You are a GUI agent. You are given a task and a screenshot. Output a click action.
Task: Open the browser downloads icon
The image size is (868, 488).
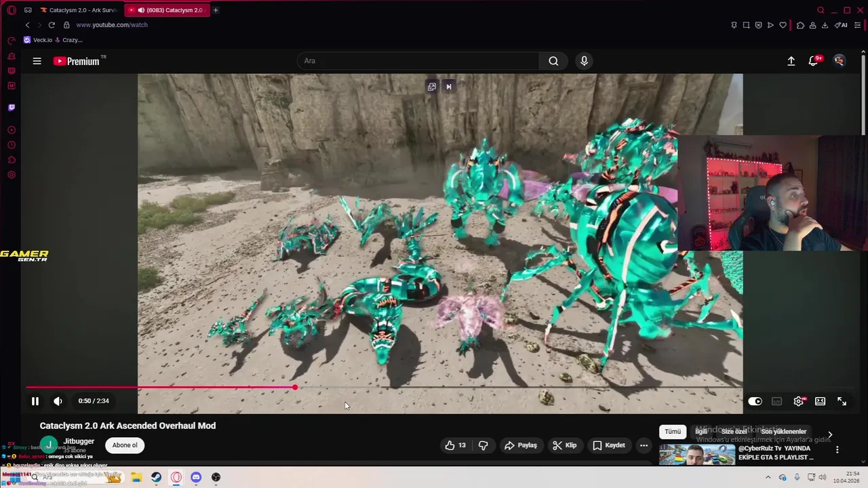tap(825, 25)
